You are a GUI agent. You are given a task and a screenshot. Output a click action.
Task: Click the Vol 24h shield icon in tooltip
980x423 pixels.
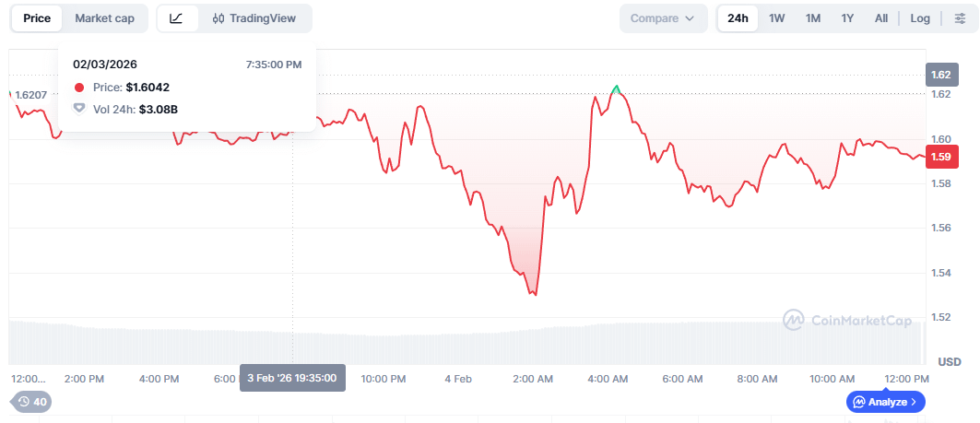click(x=79, y=109)
